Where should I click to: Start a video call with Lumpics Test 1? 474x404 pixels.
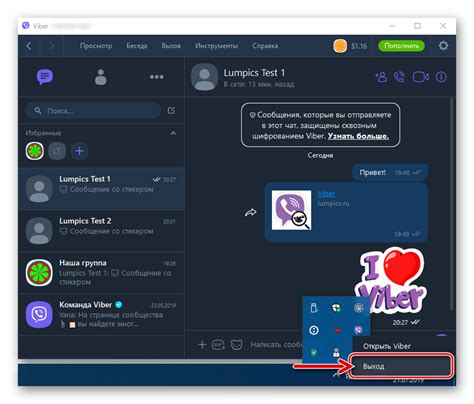click(421, 77)
